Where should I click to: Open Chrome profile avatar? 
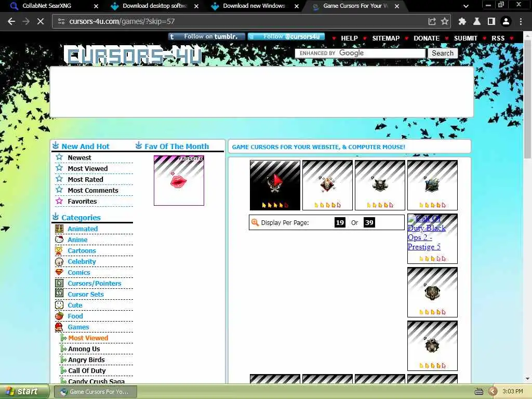[506, 21]
